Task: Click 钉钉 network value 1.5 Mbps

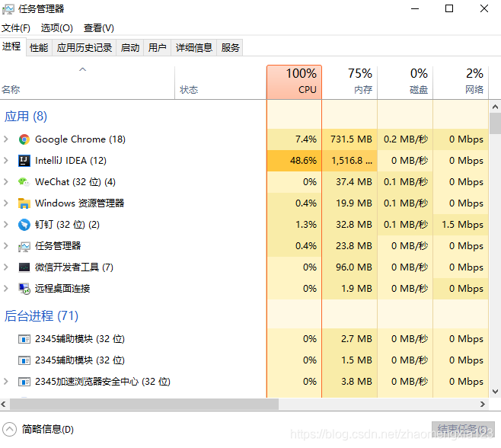Action: [x=462, y=225]
